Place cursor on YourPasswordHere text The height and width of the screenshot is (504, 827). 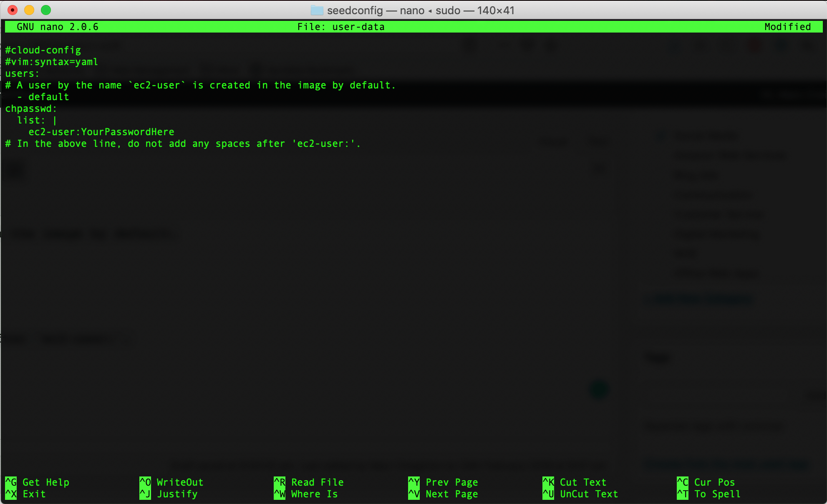tap(127, 132)
